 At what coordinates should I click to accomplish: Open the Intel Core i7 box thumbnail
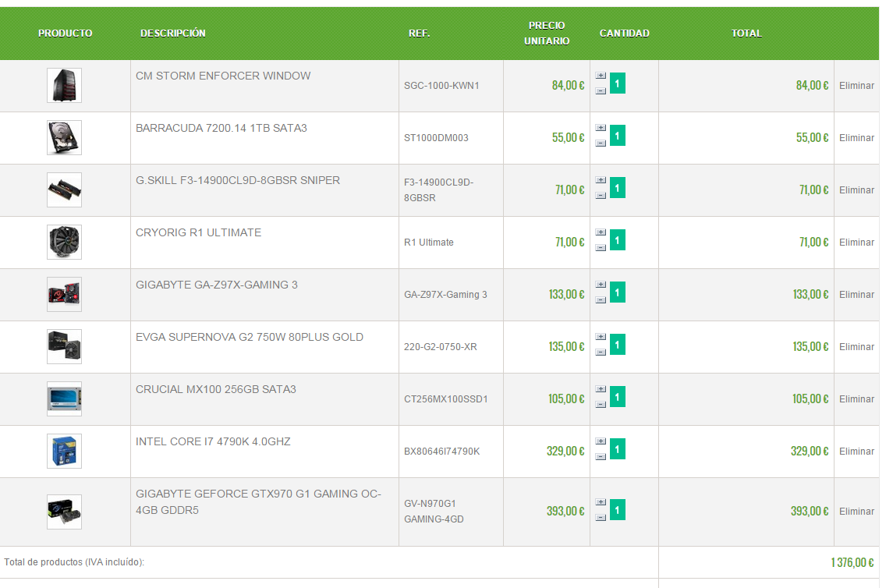click(65, 452)
